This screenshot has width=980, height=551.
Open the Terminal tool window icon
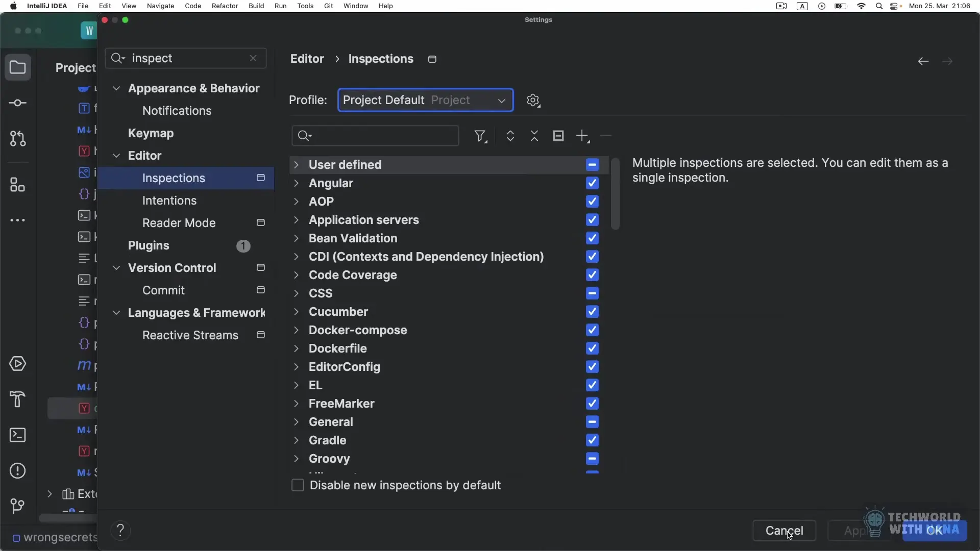click(x=18, y=435)
